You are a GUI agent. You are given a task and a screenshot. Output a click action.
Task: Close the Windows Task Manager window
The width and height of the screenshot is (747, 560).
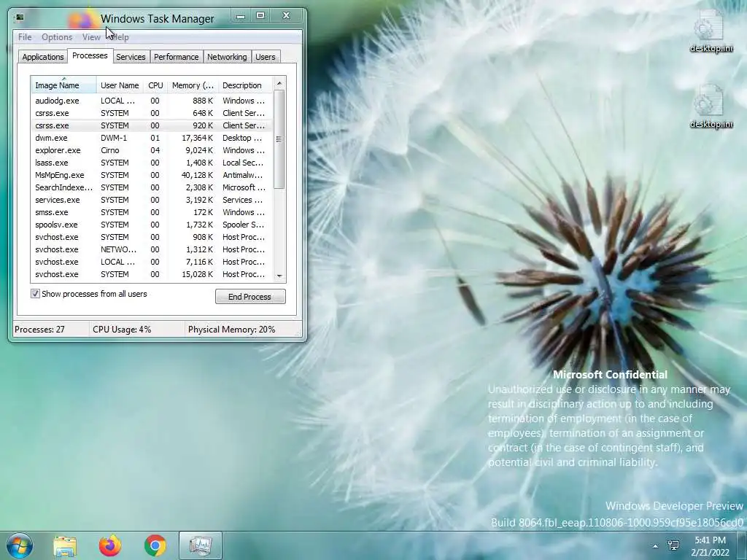point(286,16)
